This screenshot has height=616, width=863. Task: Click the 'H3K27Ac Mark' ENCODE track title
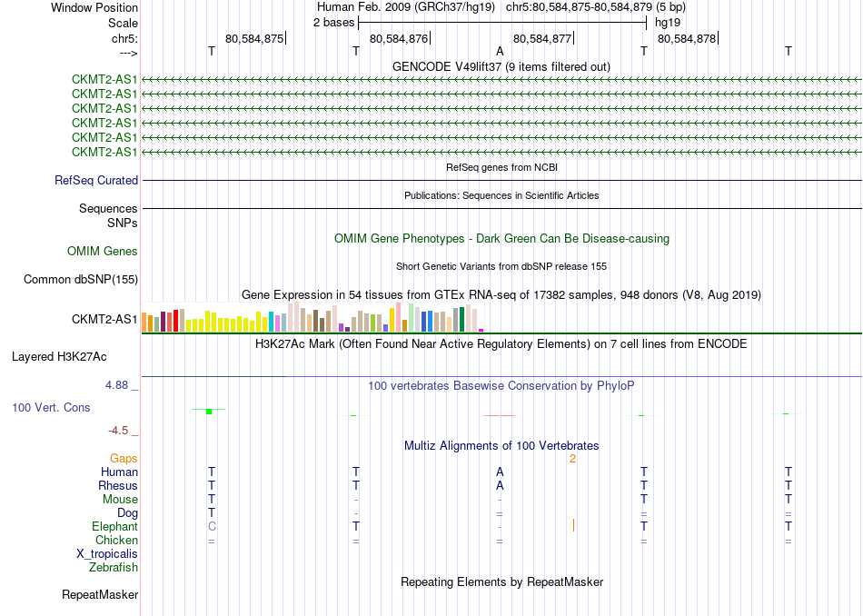click(x=501, y=344)
